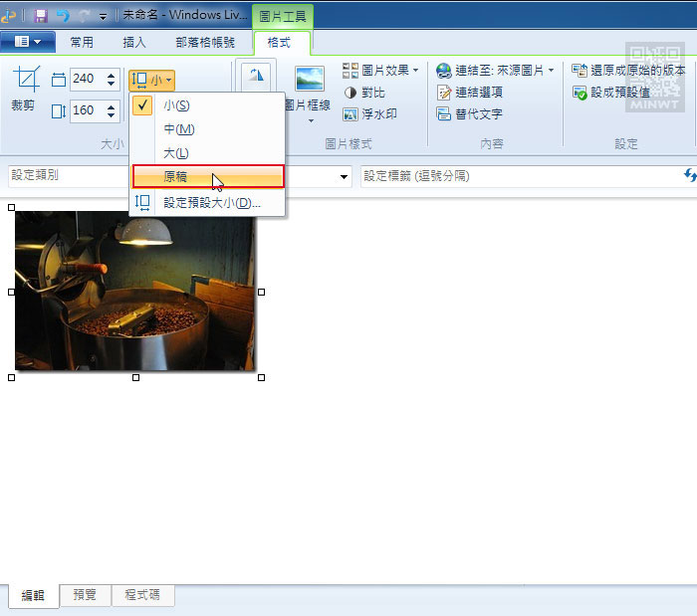
Task: Increase height with the up stepper arrow
Action: click(x=112, y=105)
